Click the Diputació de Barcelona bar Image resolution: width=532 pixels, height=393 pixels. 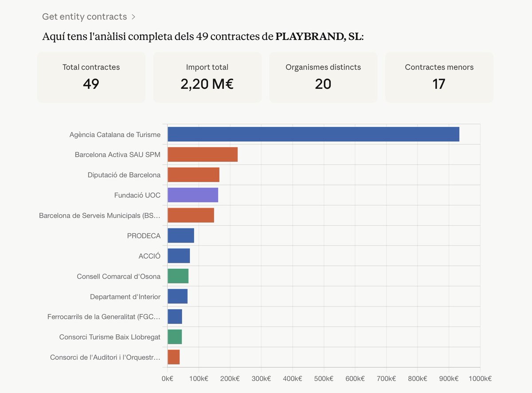coord(193,175)
